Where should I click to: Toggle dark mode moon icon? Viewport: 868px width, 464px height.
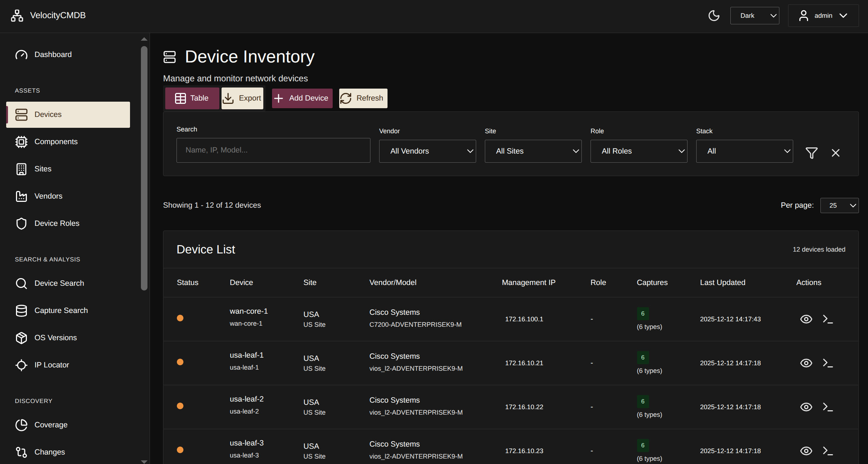[714, 16]
